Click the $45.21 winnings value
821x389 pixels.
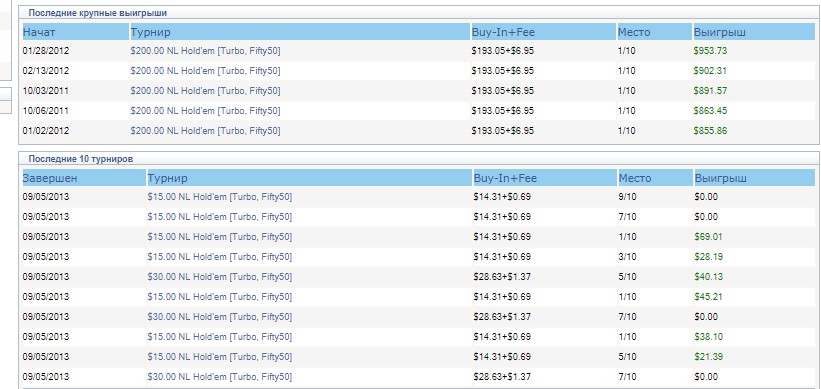pos(708,297)
